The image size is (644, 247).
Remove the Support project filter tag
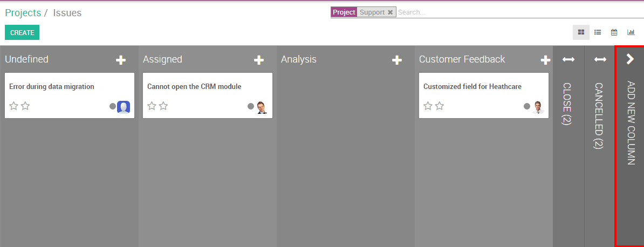(x=390, y=12)
